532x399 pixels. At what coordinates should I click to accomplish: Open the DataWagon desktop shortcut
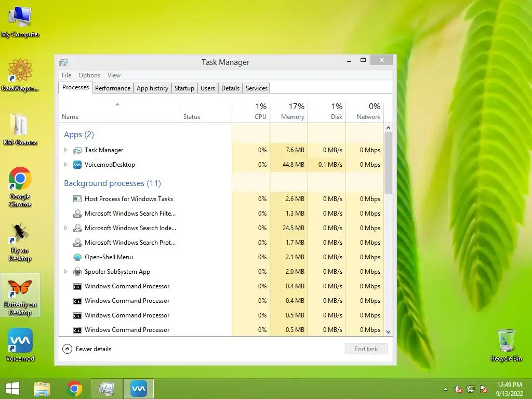(20, 75)
